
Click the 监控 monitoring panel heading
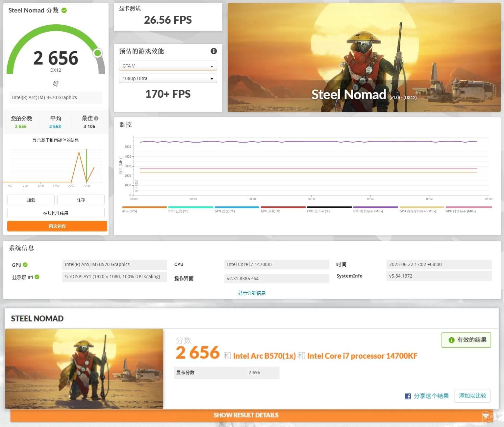tap(125, 124)
